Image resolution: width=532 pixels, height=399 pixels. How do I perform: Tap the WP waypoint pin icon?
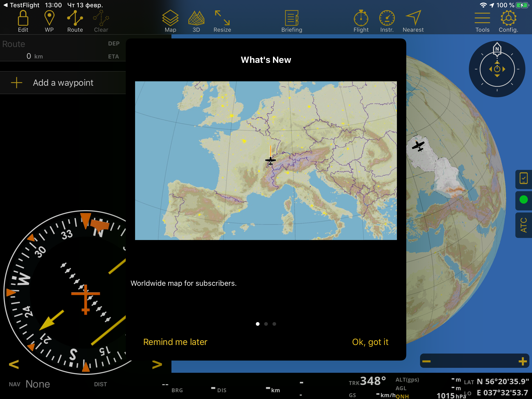click(x=49, y=21)
